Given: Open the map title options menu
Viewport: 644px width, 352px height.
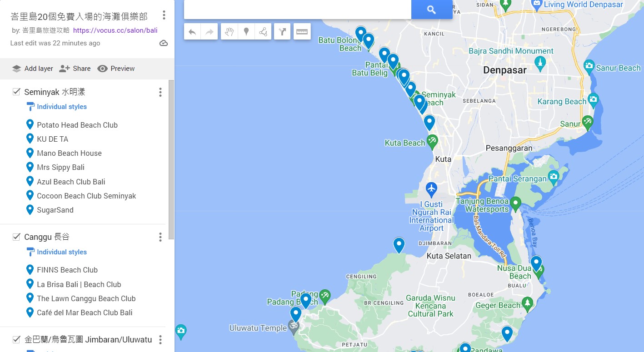Looking at the screenshot, I should click(164, 15).
